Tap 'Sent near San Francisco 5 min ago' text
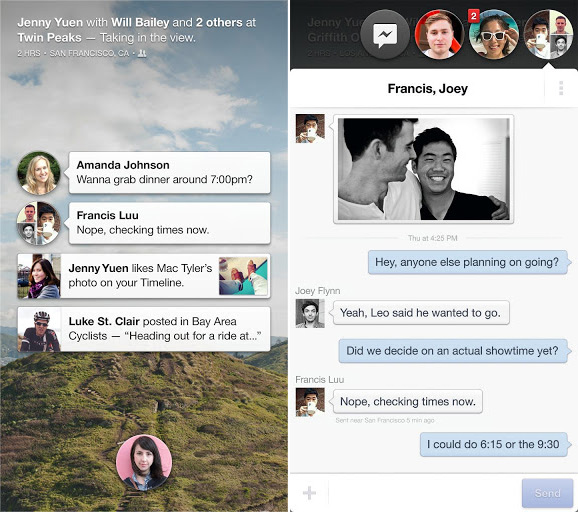This screenshot has height=512, width=578. click(385, 420)
